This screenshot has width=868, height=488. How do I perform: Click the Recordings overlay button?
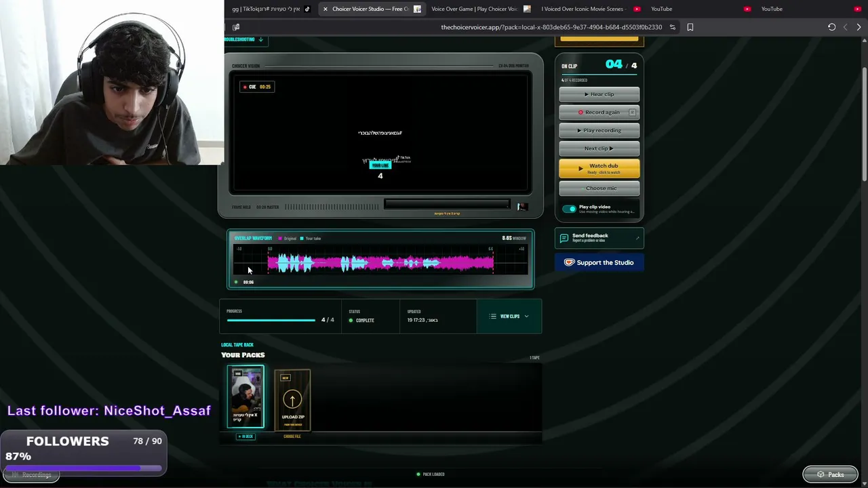click(32, 475)
